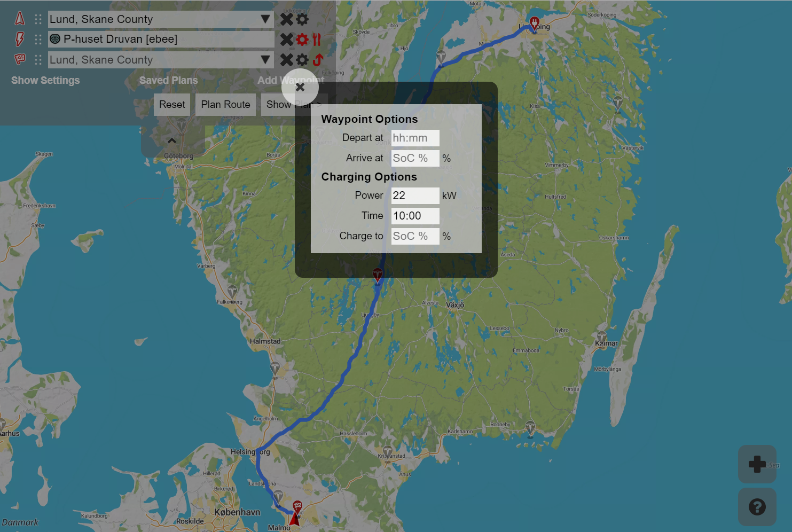Remove the P-huset Druvan waypoint

click(x=287, y=40)
